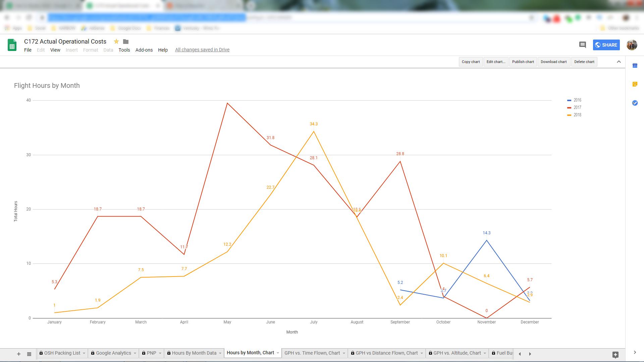Image resolution: width=644 pixels, height=362 pixels.
Task: Open dropdown arrow on Hours by Month, Chart tab
Action: pos(278,353)
